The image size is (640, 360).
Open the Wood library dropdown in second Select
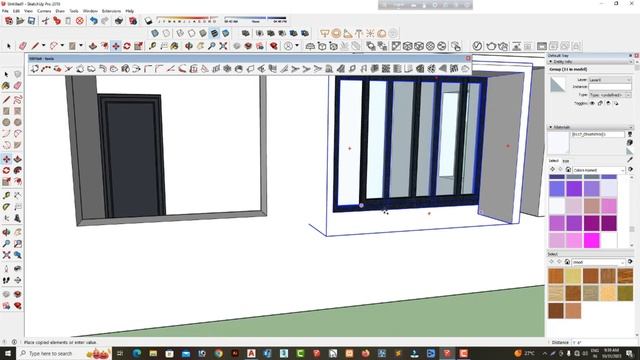[598, 262]
